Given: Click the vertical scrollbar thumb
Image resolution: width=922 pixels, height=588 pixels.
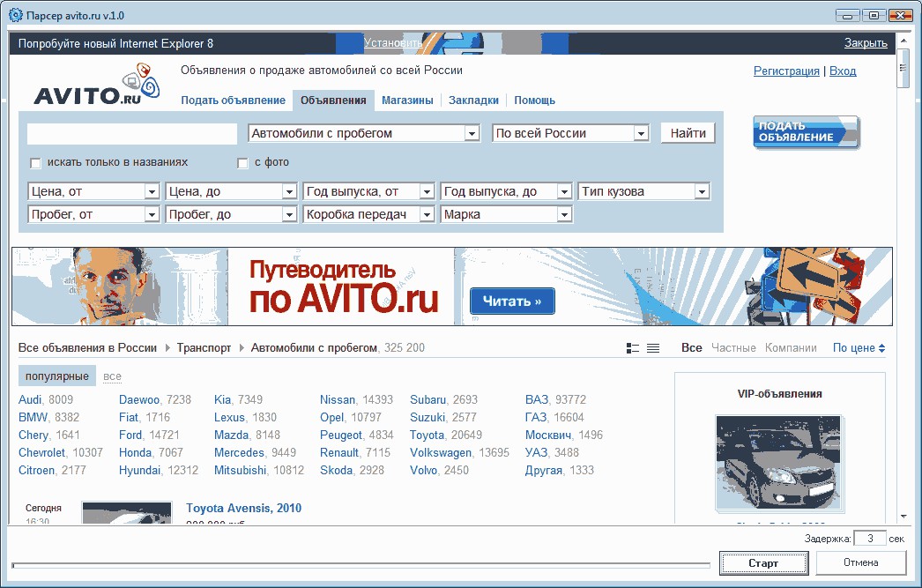Looking at the screenshot, I should pyautogui.click(x=903, y=68).
